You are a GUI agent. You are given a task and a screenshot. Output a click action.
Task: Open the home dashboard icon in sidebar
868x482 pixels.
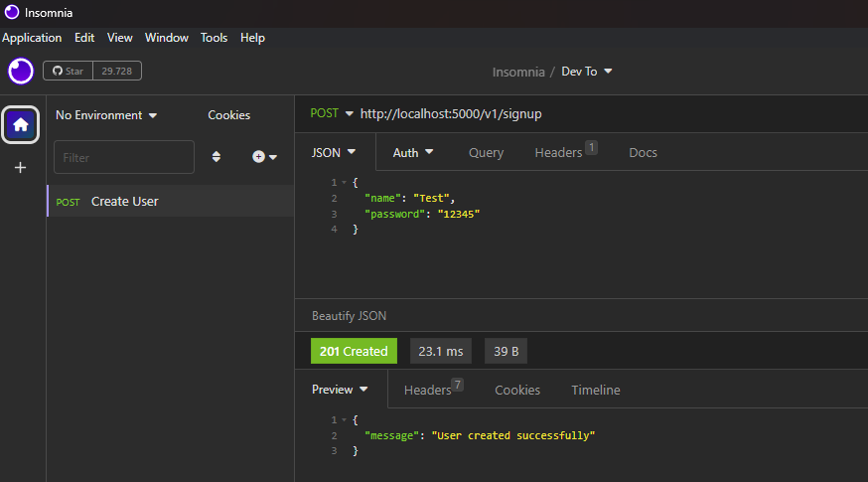tap(21, 124)
